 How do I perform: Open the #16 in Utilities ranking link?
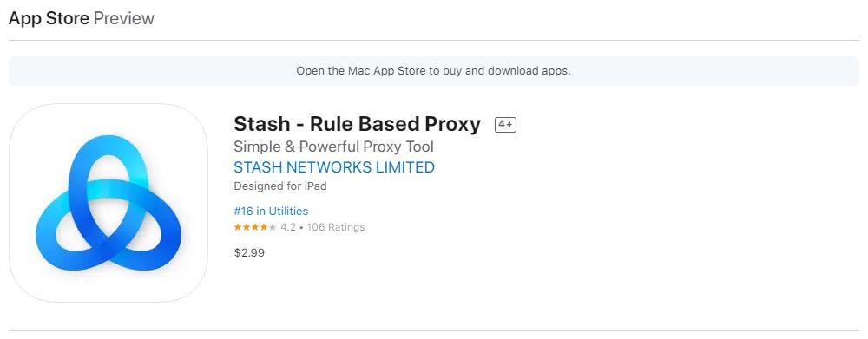(x=271, y=212)
